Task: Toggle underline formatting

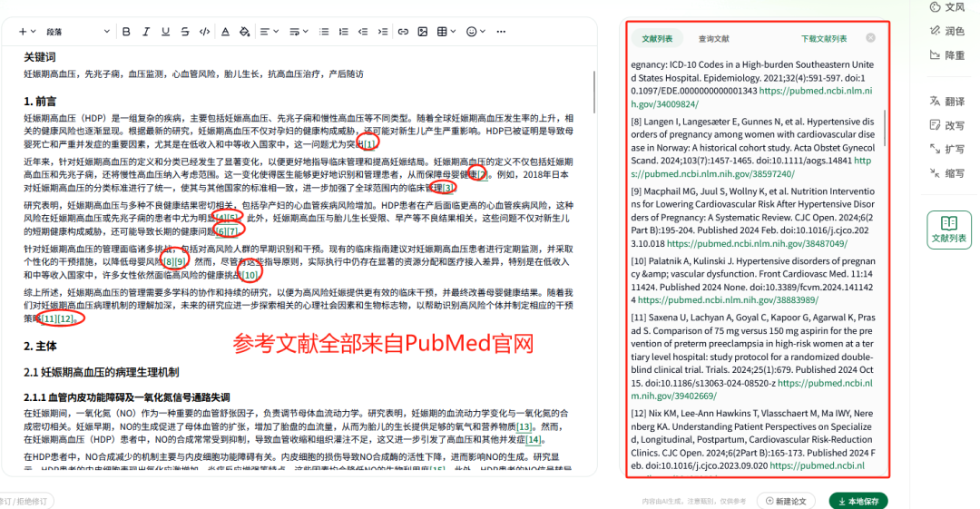Action: [166, 31]
